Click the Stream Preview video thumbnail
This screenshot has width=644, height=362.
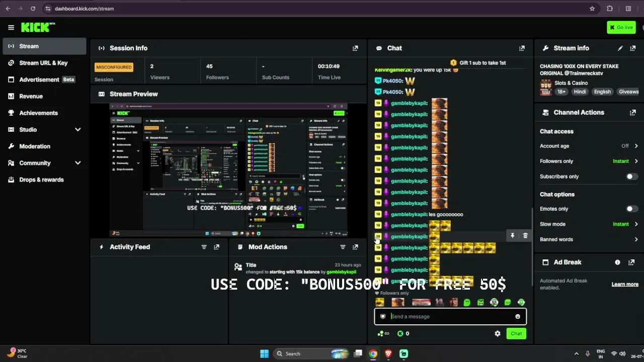229,170
